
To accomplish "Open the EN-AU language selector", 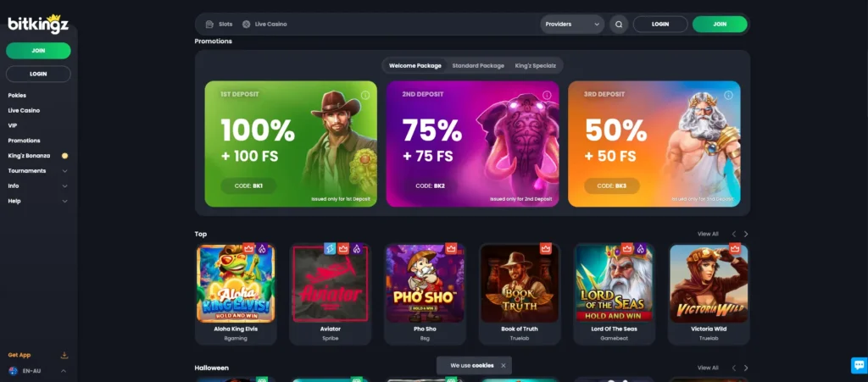I will tap(37, 371).
